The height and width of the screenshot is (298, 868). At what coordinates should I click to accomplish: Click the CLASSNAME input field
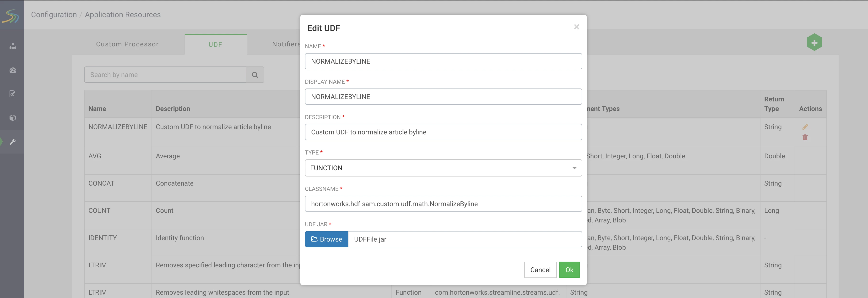pyautogui.click(x=443, y=204)
